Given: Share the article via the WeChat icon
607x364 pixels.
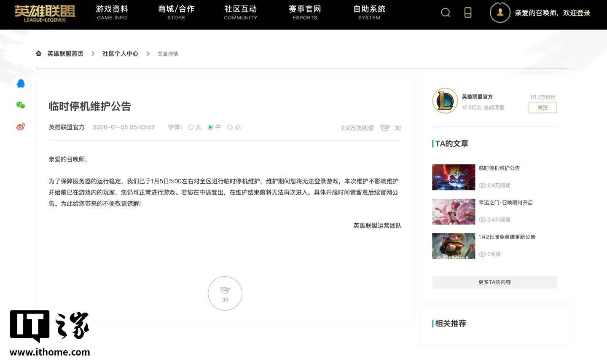Looking at the screenshot, I should pyautogui.click(x=20, y=106).
